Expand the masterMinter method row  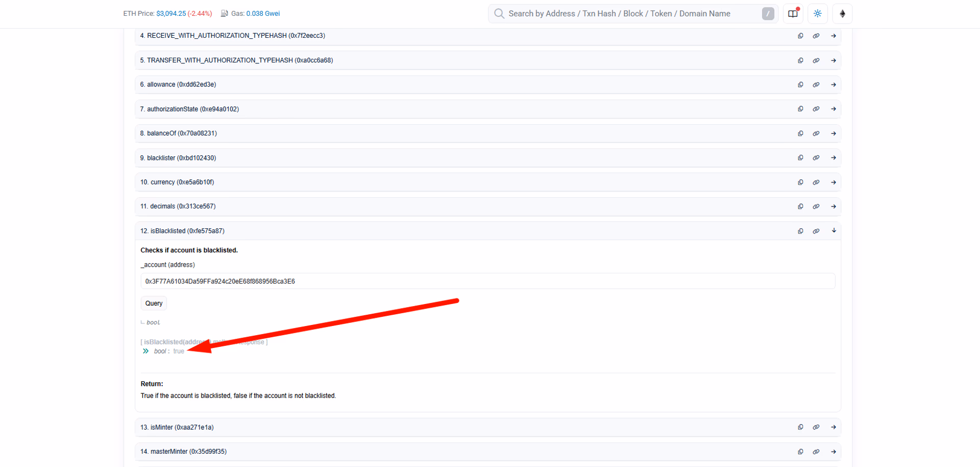(x=834, y=452)
